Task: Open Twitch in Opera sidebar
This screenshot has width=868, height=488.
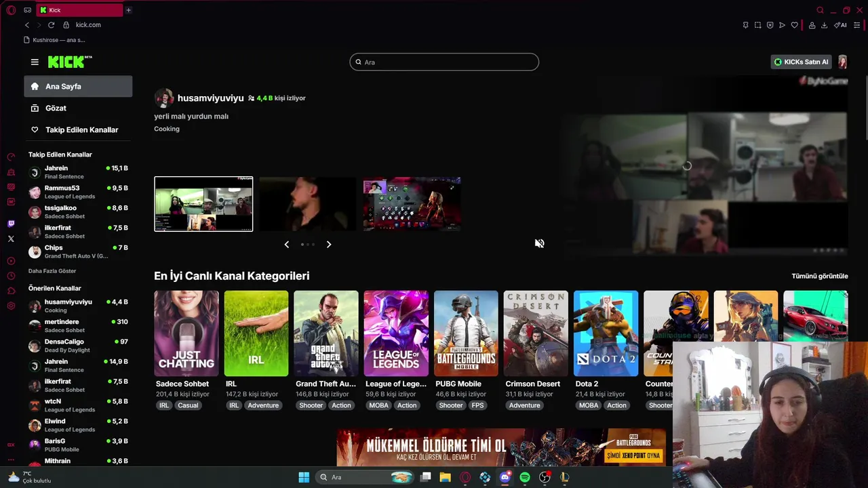Action: click(x=11, y=224)
